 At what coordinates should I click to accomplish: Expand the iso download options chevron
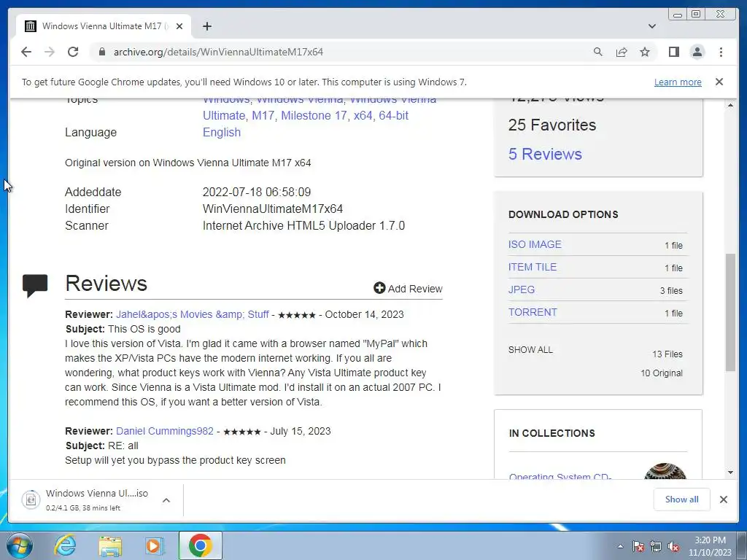166,500
